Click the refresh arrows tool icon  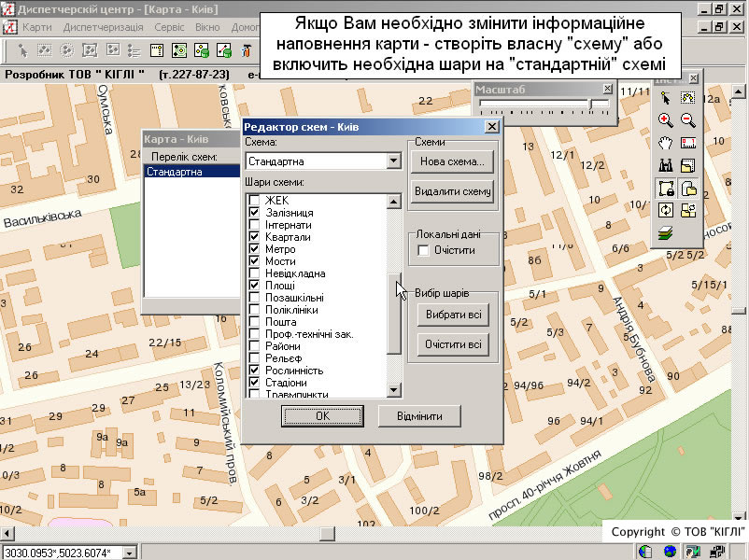pos(665,210)
